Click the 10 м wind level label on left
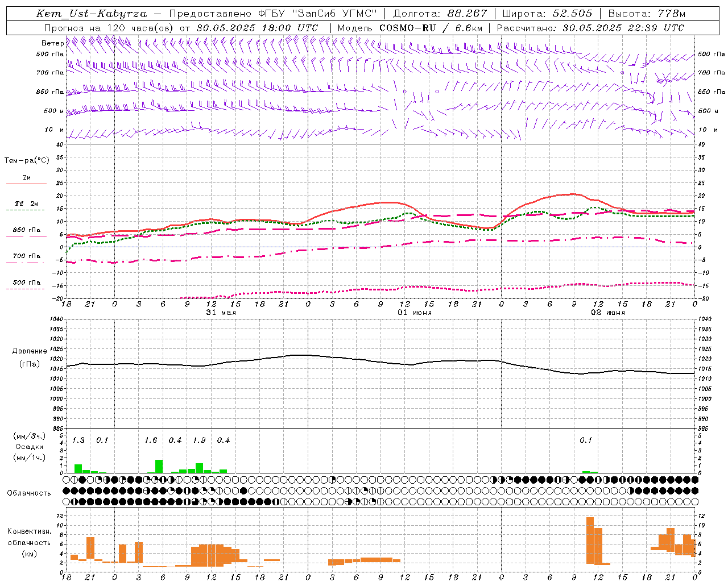 (54, 130)
